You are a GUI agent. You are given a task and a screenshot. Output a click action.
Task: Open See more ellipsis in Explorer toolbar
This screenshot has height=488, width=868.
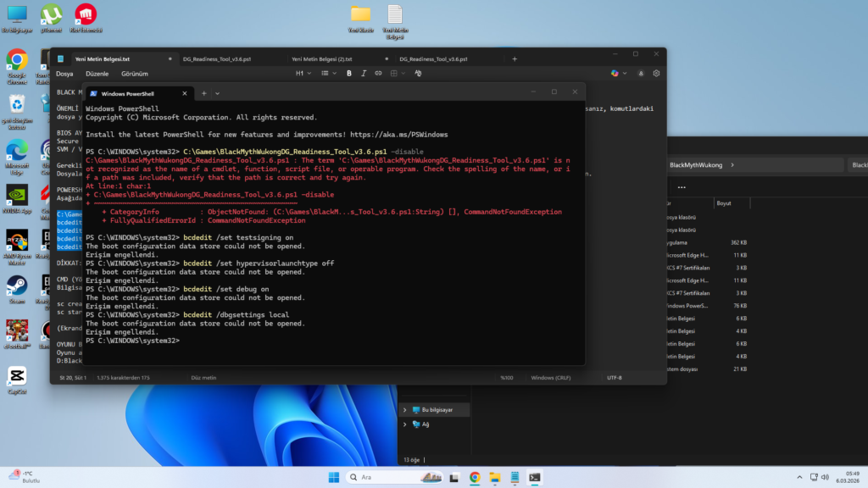coord(682,187)
